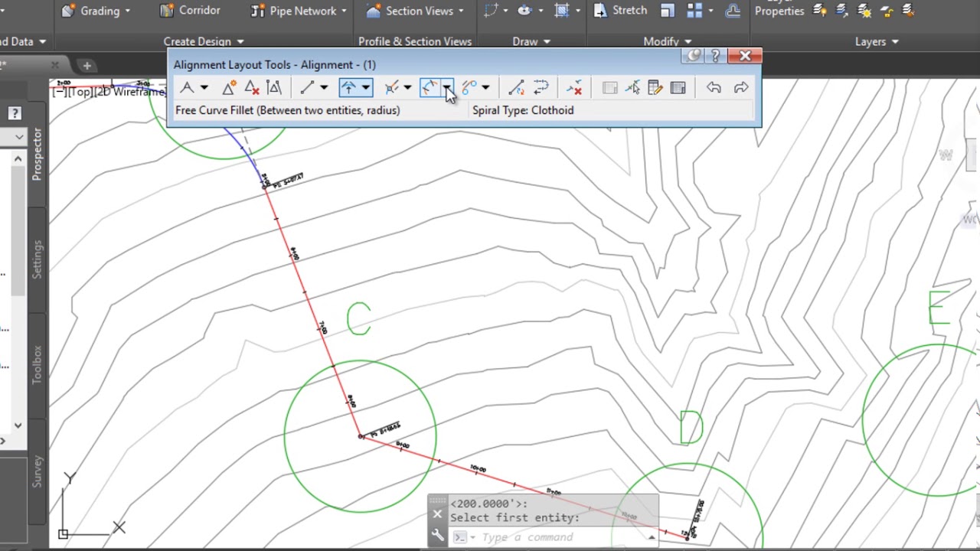Click the Toolspace scroll down arrow
This screenshot has width=980, height=551.
[x=18, y=425]
